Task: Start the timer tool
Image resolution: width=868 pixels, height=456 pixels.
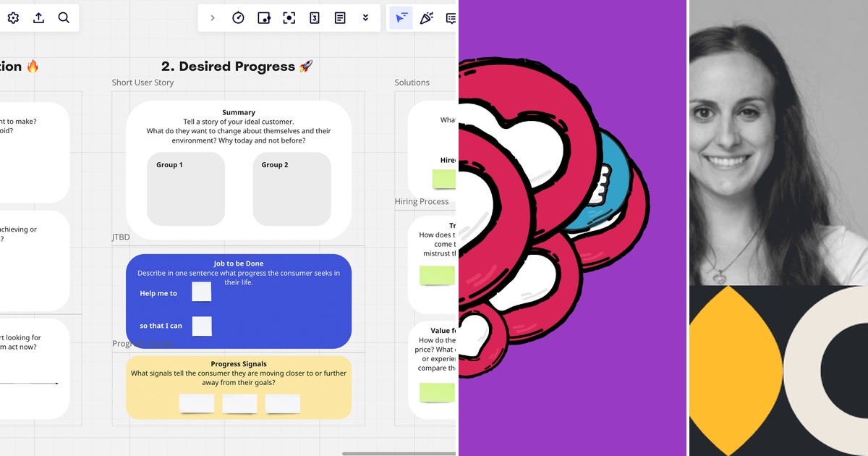Action: pyautogui.click(x=239, y=17)
